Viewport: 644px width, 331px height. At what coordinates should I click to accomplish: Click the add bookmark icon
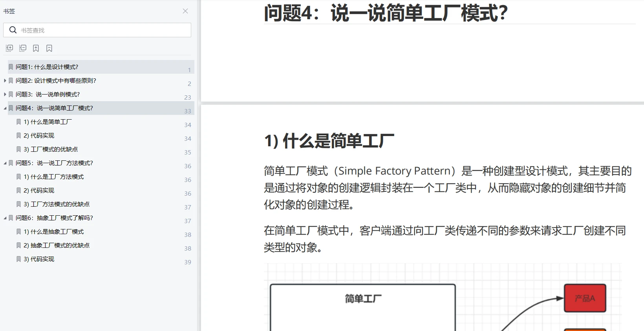click(x=36, y=48)
